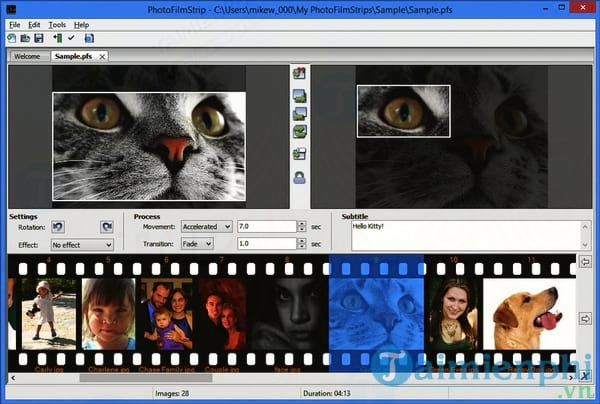Image resolution: width=600 pixels, height=404 pixels.
Task: Click the Open Project folder icon
Action: tap(25, 38)
